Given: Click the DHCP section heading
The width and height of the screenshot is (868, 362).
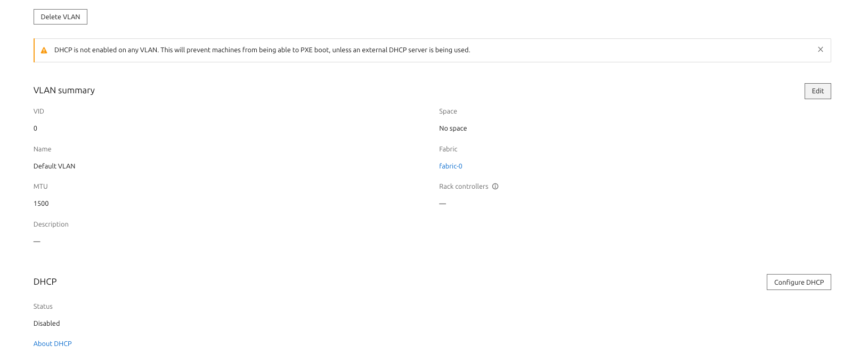Looking at the screenshot, I should 45,282.
